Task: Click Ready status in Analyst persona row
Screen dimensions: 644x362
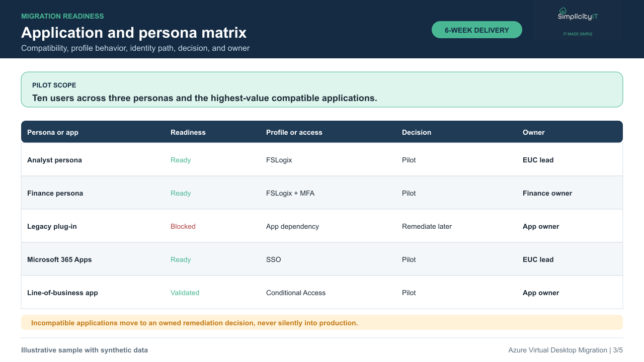Action: click(181, 160)
